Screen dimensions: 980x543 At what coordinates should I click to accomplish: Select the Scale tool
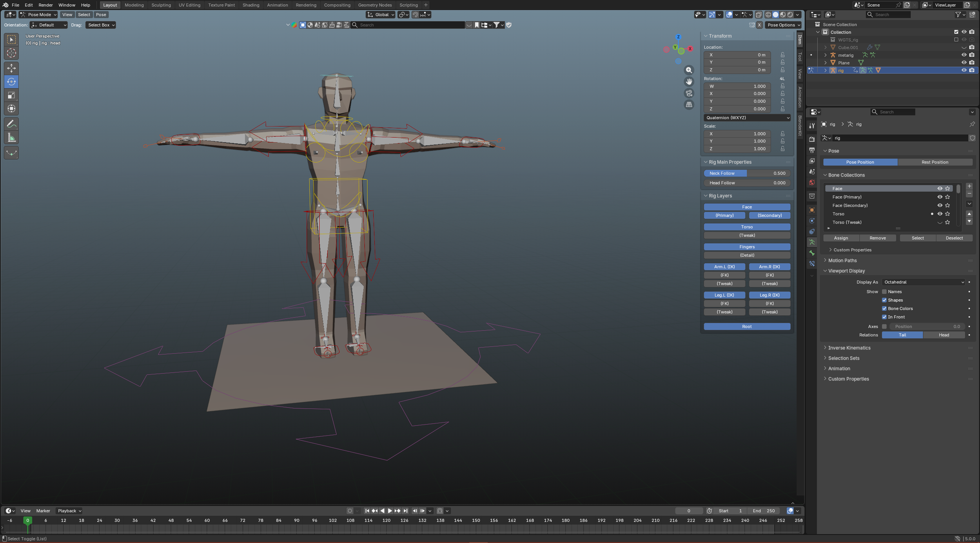[11, 95]
